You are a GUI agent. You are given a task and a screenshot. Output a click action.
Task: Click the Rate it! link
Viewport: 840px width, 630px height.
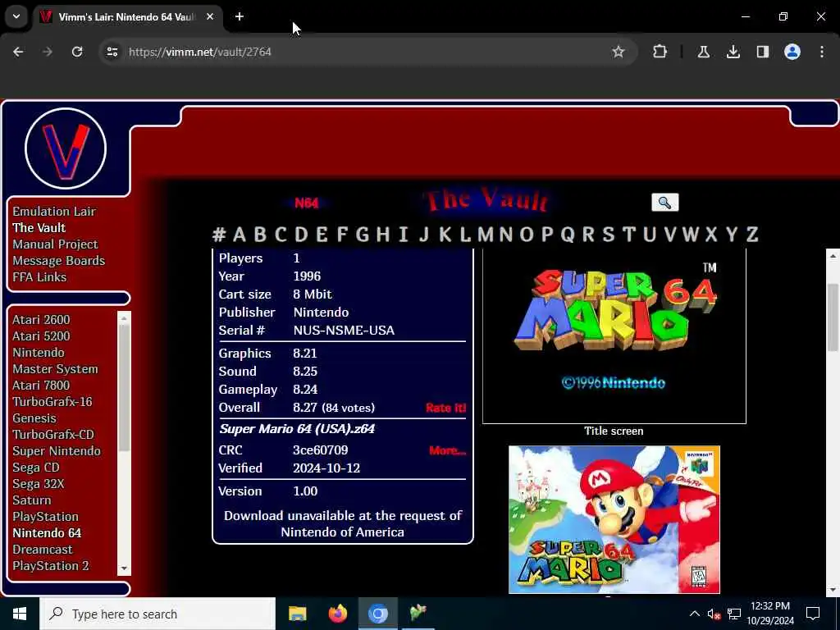pos(445,408)
